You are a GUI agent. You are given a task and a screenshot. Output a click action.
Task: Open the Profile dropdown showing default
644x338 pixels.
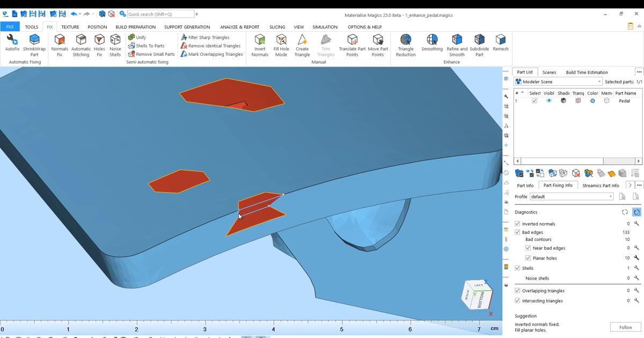pos(610,196)
